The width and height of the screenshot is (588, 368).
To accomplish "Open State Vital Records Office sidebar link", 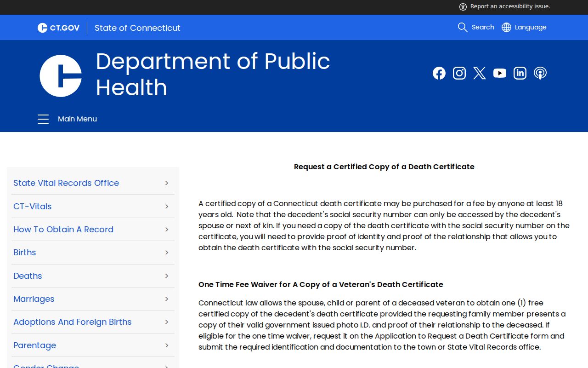I will click(66, 183).
